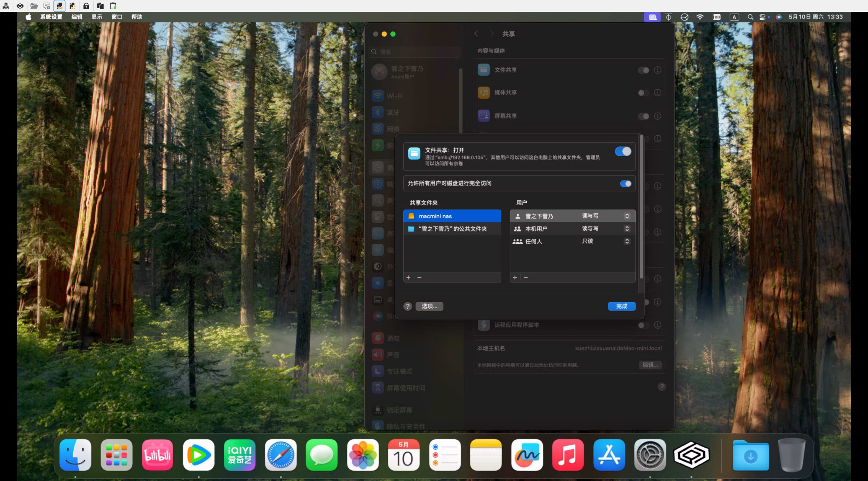
Task: Open Control Center from the menu bar
Action: point(763,17)
